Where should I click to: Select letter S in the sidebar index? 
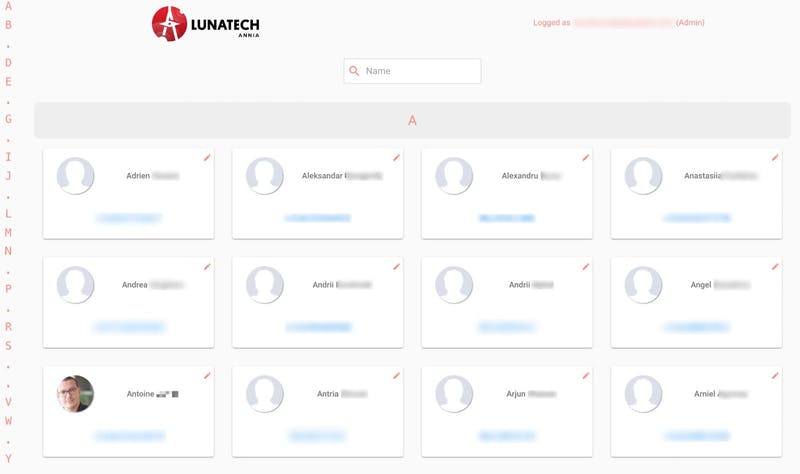8,345
